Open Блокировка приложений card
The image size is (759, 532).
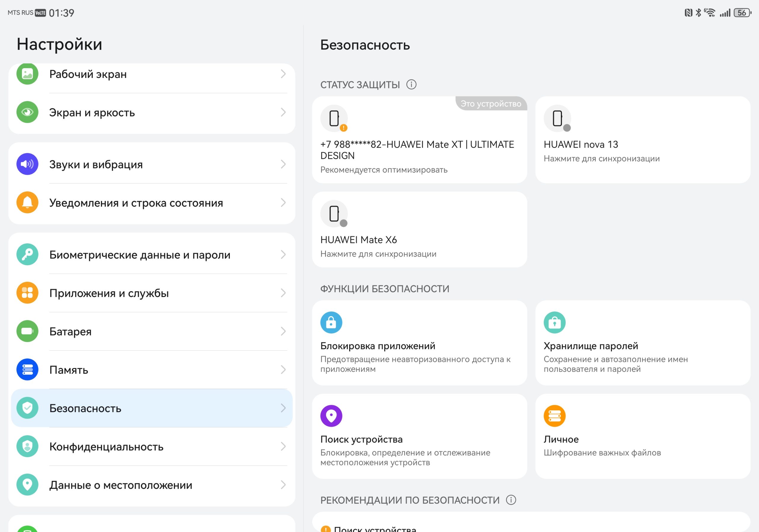[x=420, y=343]
